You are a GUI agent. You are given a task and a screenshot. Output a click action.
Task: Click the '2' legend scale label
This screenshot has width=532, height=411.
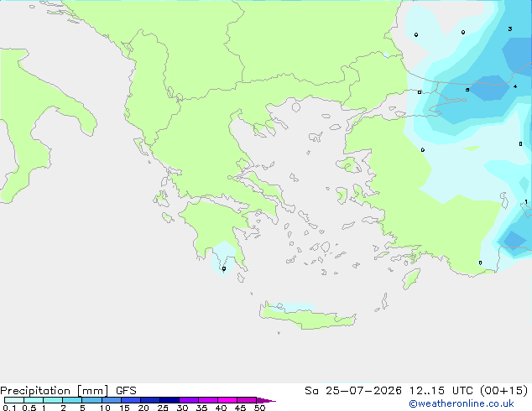click(63, 408)
